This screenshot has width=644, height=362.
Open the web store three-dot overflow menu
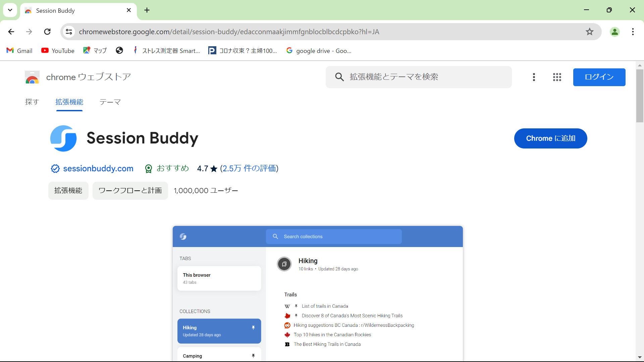(534, 77)
